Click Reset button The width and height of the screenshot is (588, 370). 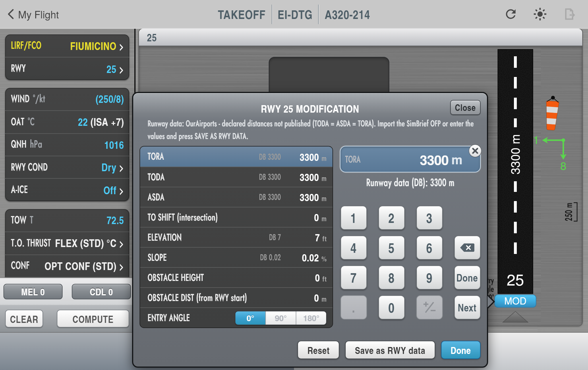point(318,350)
